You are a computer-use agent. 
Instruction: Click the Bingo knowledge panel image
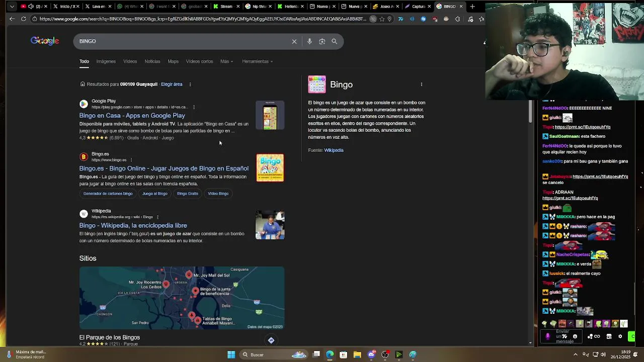point(317,84)
